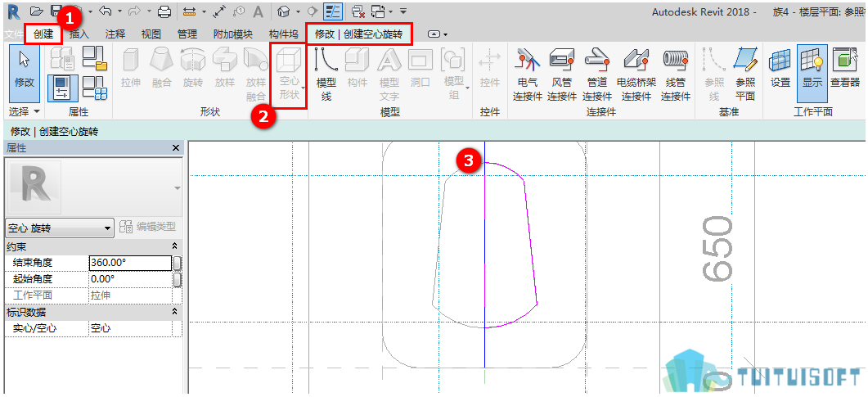Select the 放样 sweep tool
868x397 pixels.
tap(224, 68)
